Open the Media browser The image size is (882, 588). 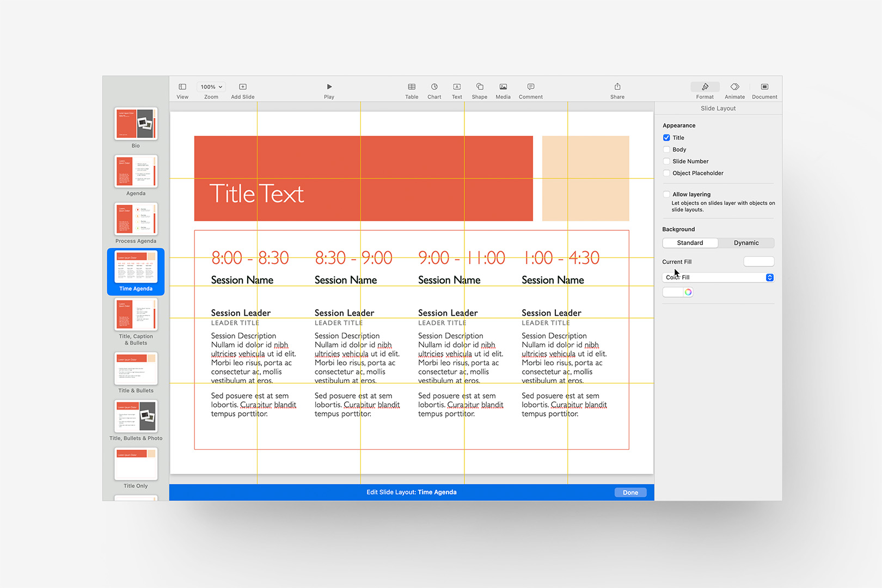(x=503, y=90)
